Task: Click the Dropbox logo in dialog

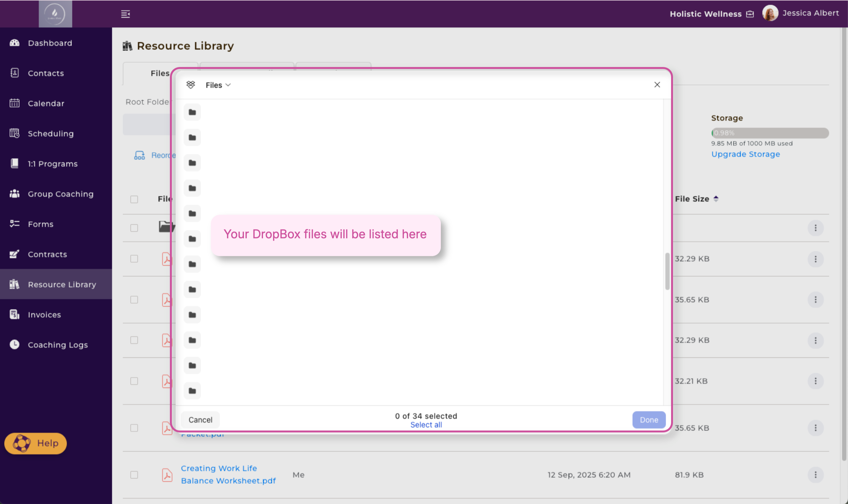Action: pos(191,85)
